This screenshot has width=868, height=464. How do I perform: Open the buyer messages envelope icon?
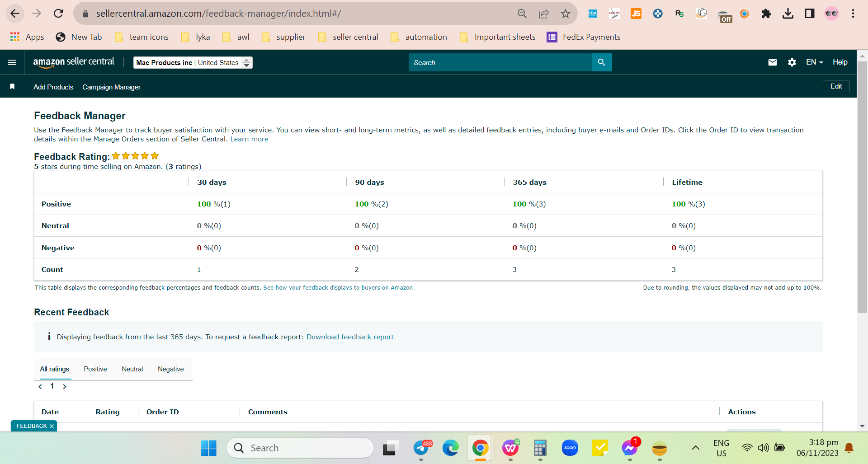coord(773,62)
